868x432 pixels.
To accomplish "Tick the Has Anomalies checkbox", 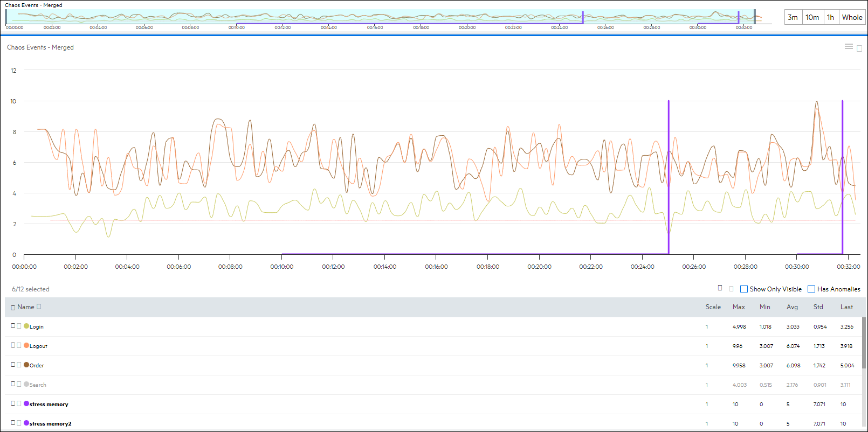I will [811, 289].
